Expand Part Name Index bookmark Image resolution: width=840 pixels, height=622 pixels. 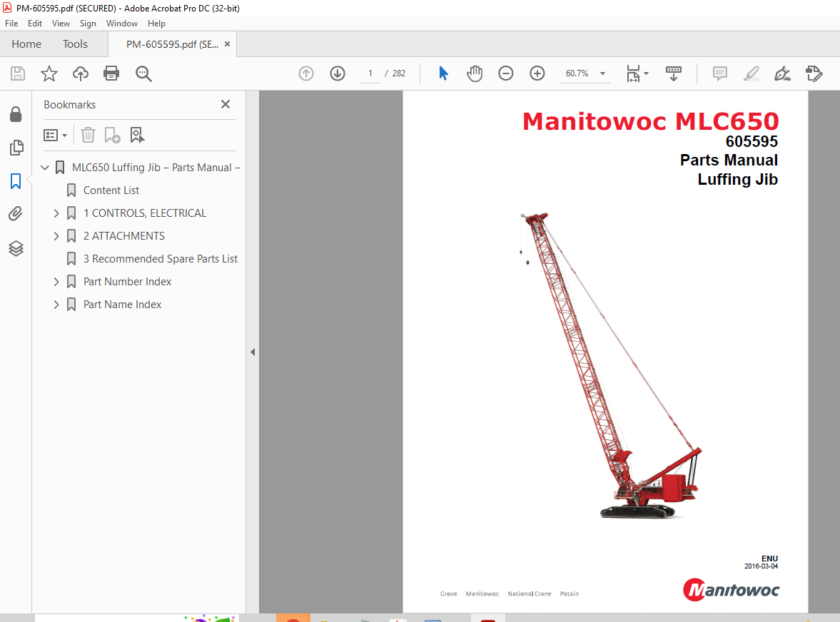(56, 305)
